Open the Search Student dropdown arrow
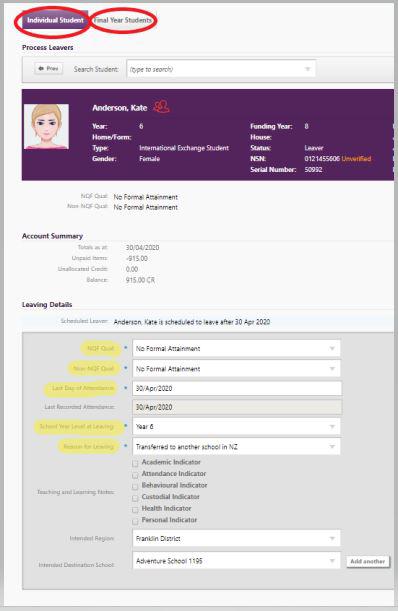Image resolution: width=398 pixels, height=611 pixels. (x=308, y=69)
